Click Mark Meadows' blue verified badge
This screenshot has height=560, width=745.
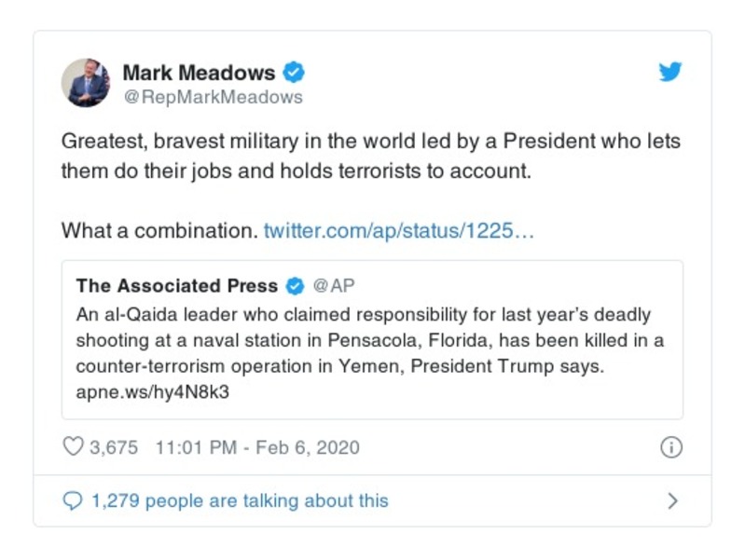pos(294,73)
